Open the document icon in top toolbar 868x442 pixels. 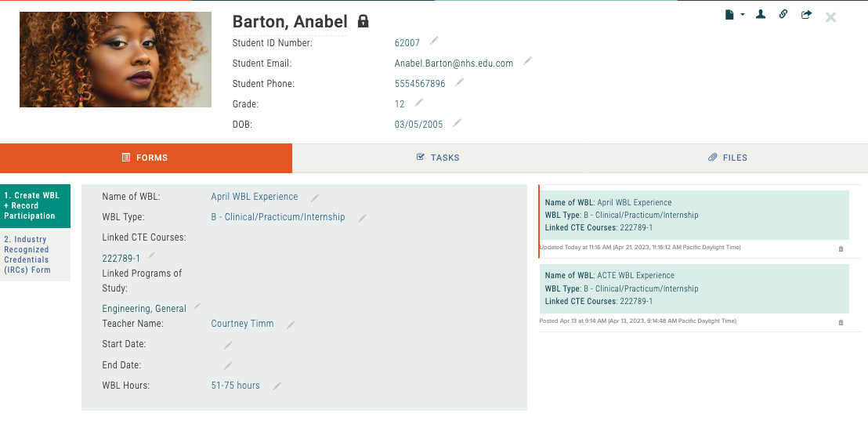pyautogui.click(x=729, y=15)
